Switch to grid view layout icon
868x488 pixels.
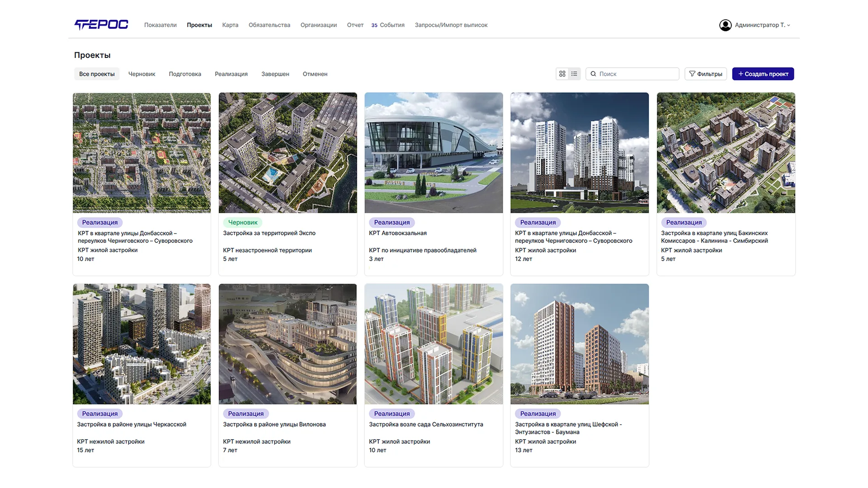tap(562, 74)
